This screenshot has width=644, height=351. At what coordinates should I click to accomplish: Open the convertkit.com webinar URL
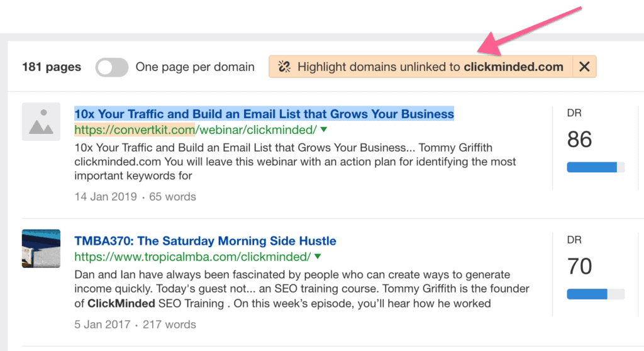pyautogui.click(x=196, y=130)
